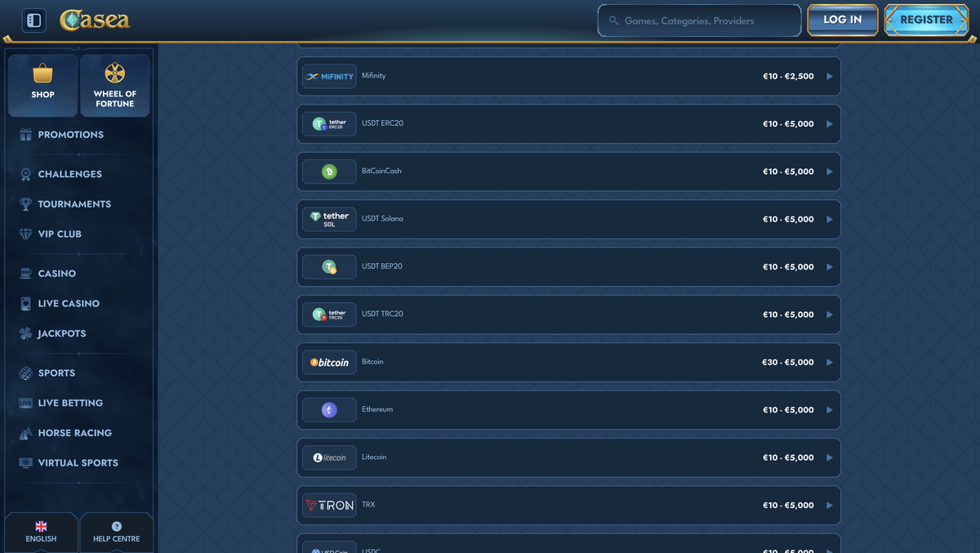This screenshot has height=553, width=980.
Task: Click the Casino slot icon
Action: click(25, 274)
